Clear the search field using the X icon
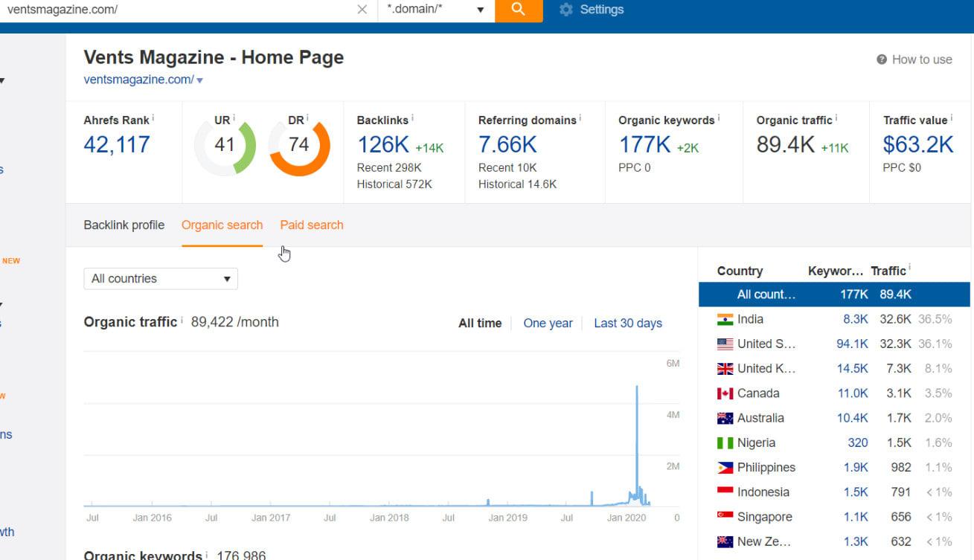The image size is (974, 560). click(362, 10)
